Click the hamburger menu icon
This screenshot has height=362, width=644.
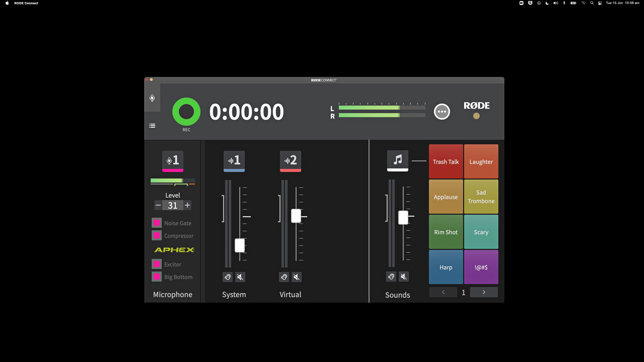click(152, 125)
